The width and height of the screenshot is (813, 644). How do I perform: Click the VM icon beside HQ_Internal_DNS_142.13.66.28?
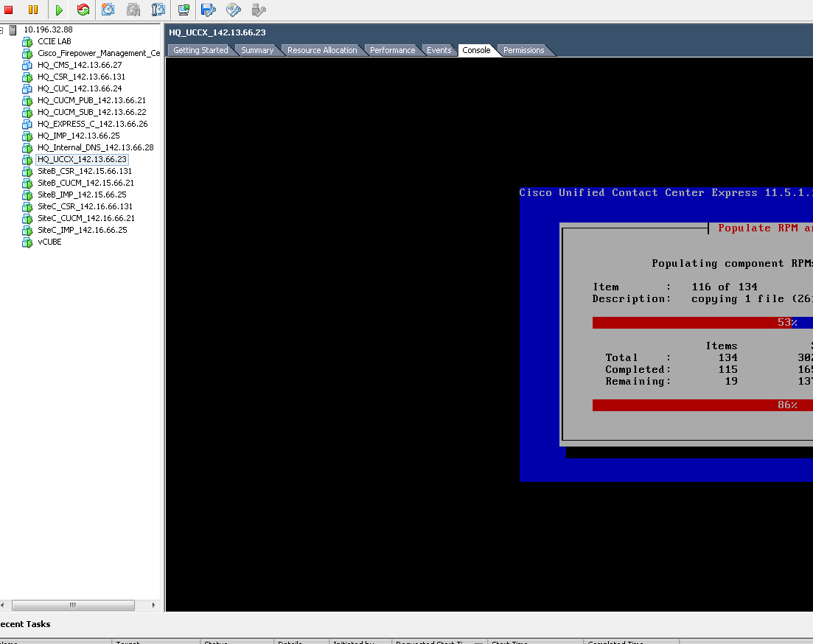[27, 148]
